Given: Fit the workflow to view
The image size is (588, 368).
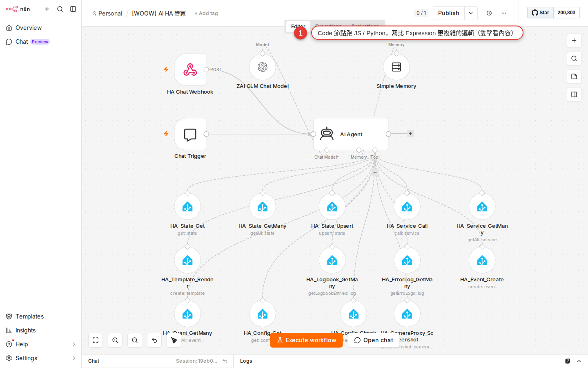Looking at the screenshot, I should tap(96, 340).
